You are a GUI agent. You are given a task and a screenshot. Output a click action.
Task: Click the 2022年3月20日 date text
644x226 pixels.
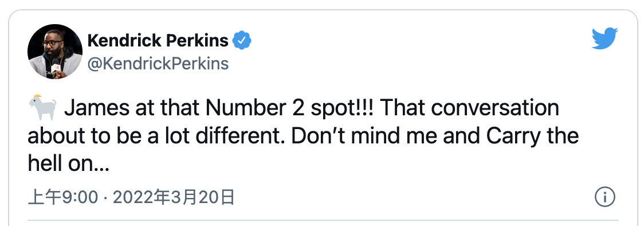[174, 198]
